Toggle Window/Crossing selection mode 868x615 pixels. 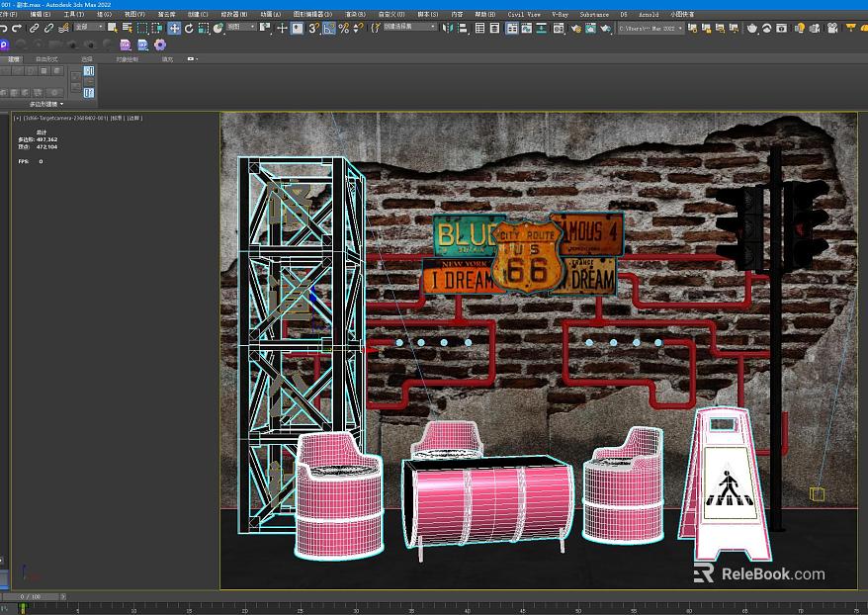coord(156,28)
